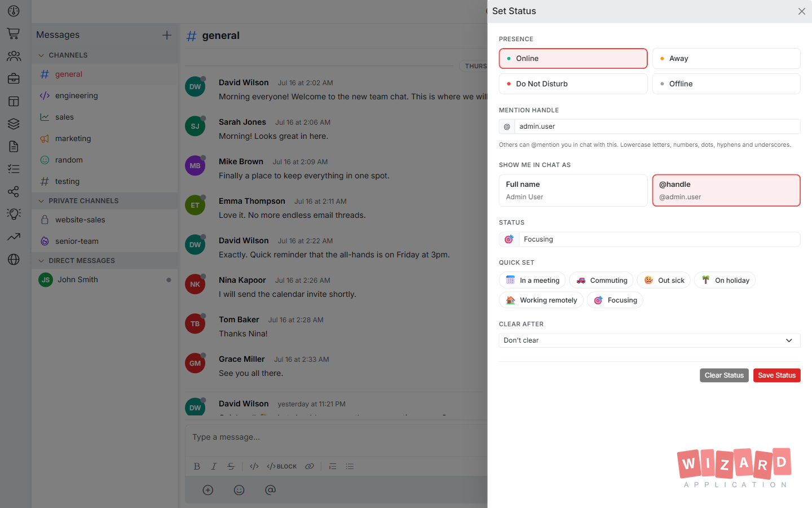The height and width of the screenshot is (508, 812).
Task: Click the Save Status button
Action: click(776, 375)
